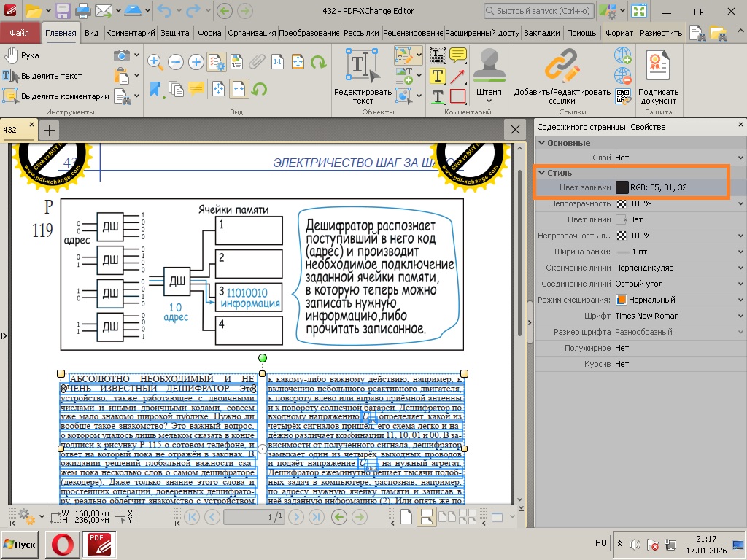Select the red rectangle annotation tool
The height and width of the screenshot is (560, 747).
click(458, 96)
